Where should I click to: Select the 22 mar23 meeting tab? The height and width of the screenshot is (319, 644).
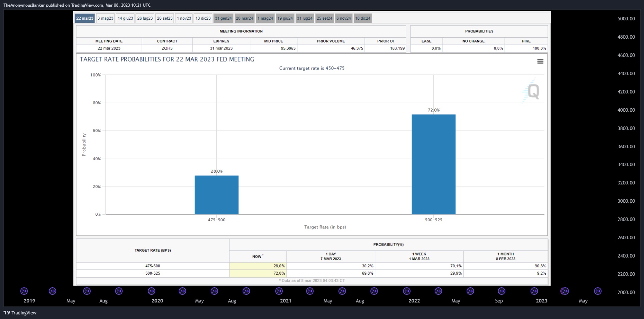(x=85, y=18)
